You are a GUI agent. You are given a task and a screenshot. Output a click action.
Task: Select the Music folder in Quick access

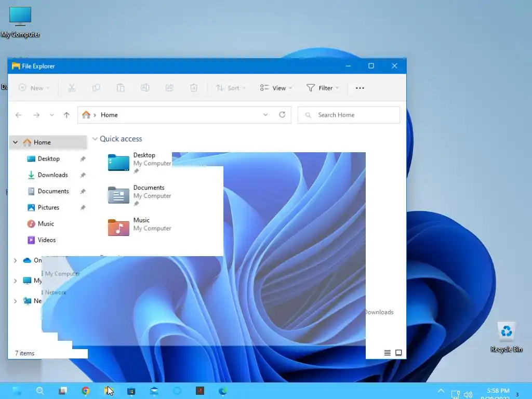139,227
